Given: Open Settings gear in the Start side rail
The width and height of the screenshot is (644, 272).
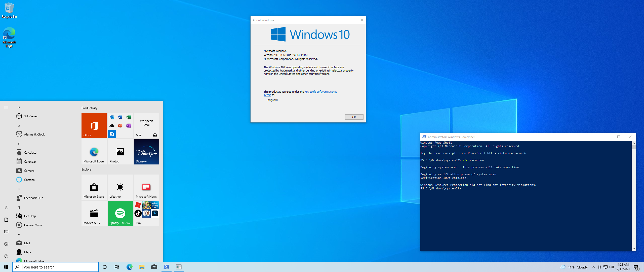Looking at the screenshot, I should click(x=6, y=244).
